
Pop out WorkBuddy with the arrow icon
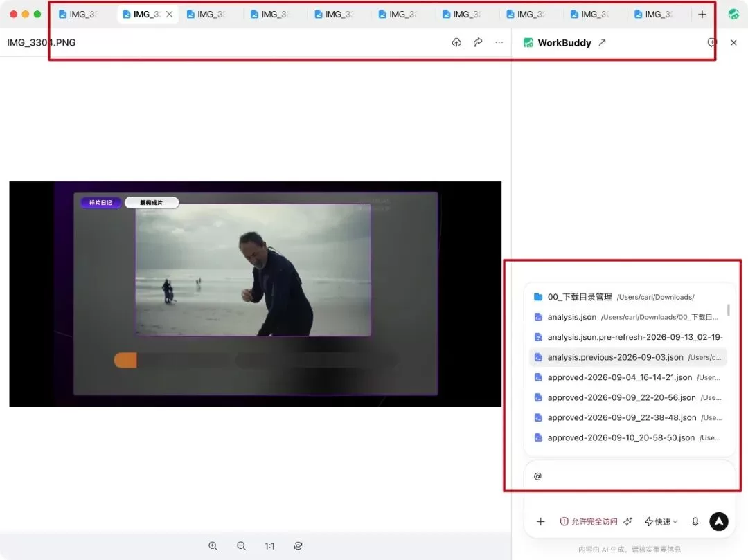602,42
